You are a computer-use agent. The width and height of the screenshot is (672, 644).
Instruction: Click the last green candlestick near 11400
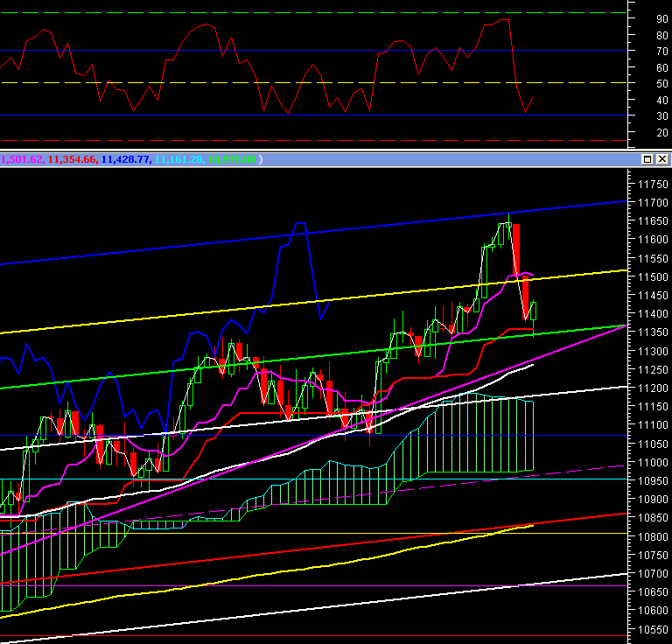[534, 311]
